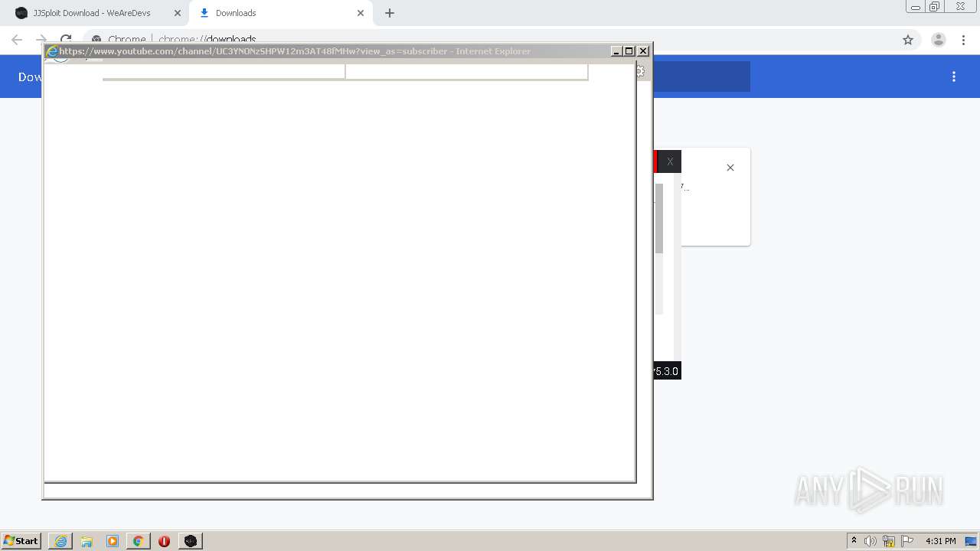Close the JJSploit window with its X
The height and width of the screenshot is (551, 980).
point(670,161)
